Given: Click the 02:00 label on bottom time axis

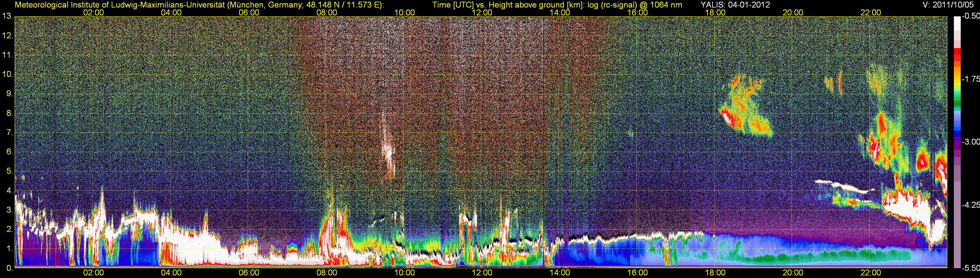Looking at the screenshot, I should pos(93,273).
